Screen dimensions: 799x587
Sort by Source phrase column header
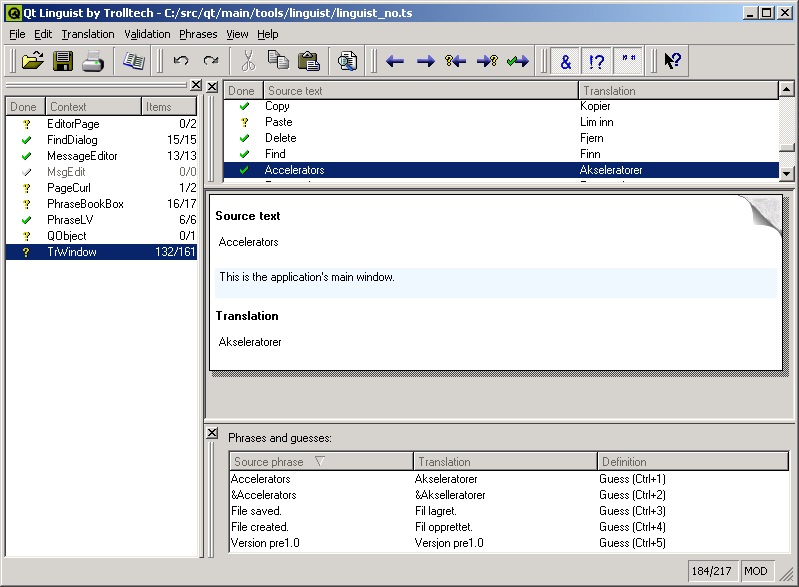320,462
